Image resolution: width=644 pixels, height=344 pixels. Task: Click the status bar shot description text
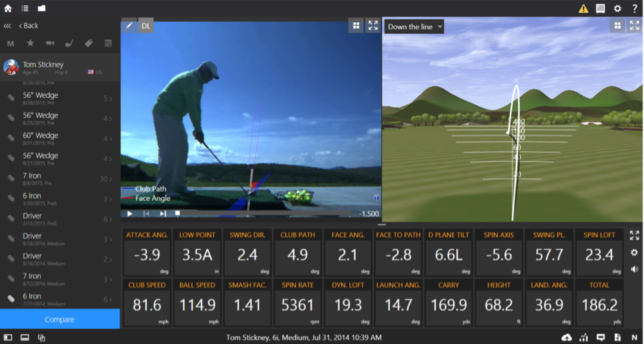point(304,337)
